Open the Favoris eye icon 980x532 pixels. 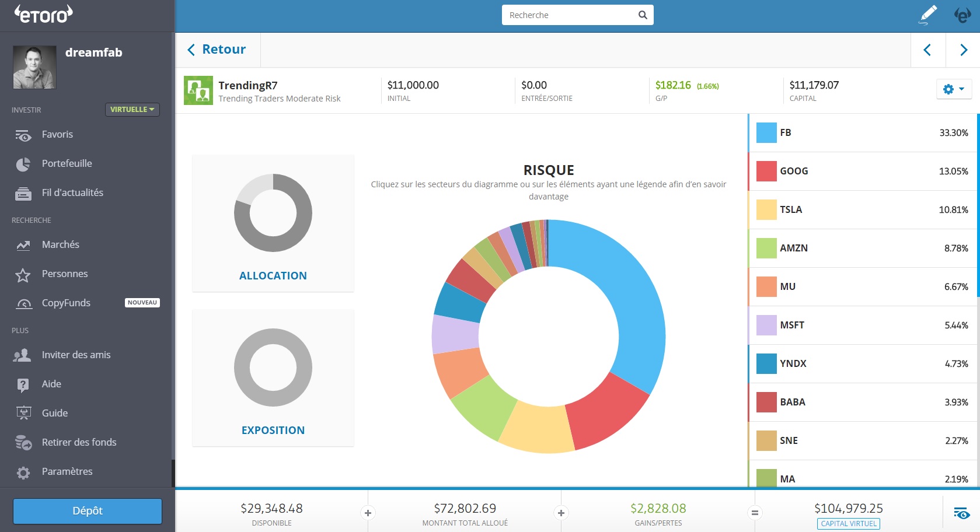tap(23, 135)
